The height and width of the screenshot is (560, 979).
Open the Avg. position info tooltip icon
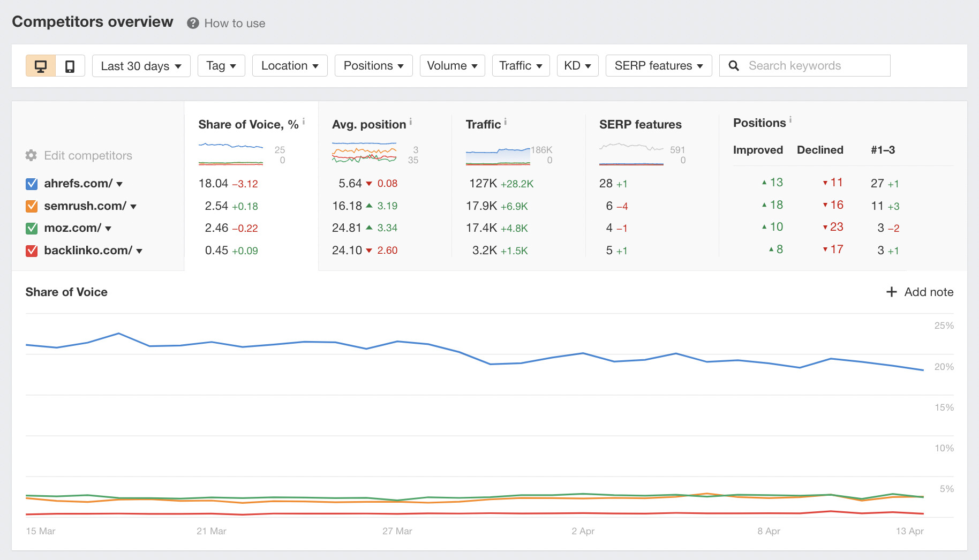[410, 122]
